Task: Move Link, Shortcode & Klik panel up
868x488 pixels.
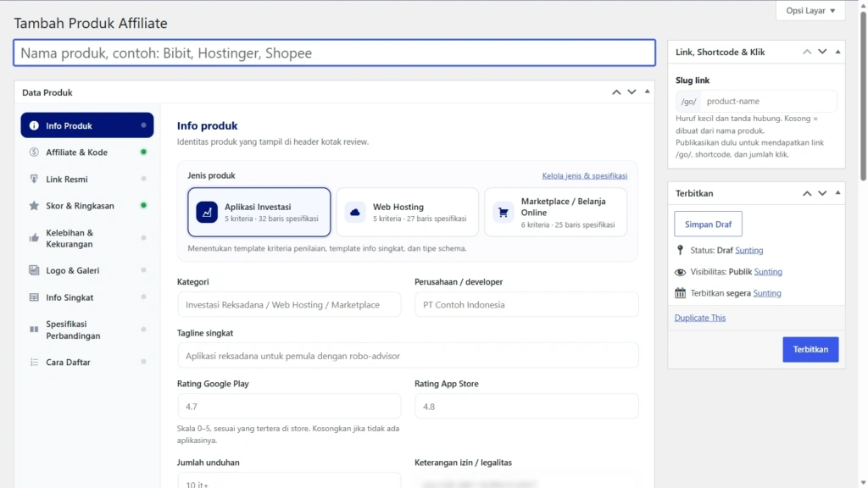Action: click(x=807, y=52)
